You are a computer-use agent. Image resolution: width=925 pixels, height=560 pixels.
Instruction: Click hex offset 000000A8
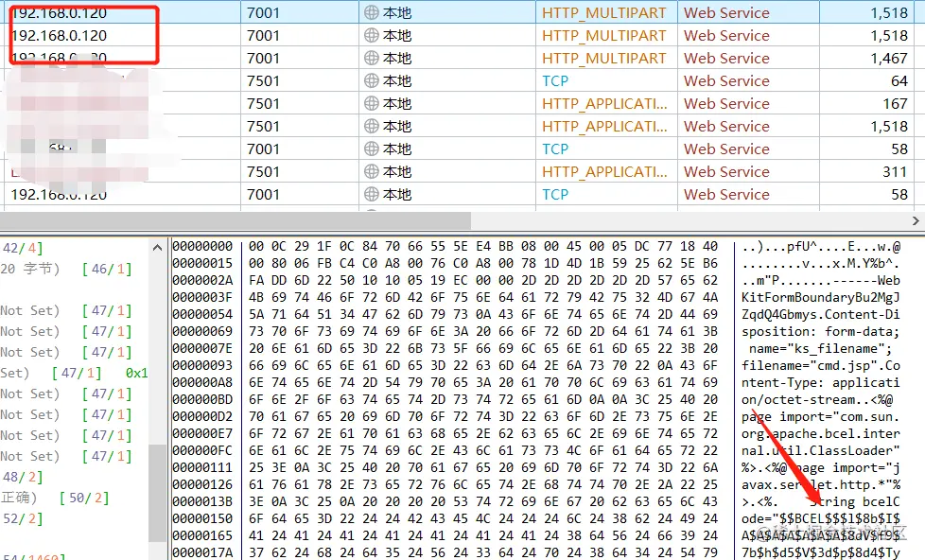click(x=203, y=382)
